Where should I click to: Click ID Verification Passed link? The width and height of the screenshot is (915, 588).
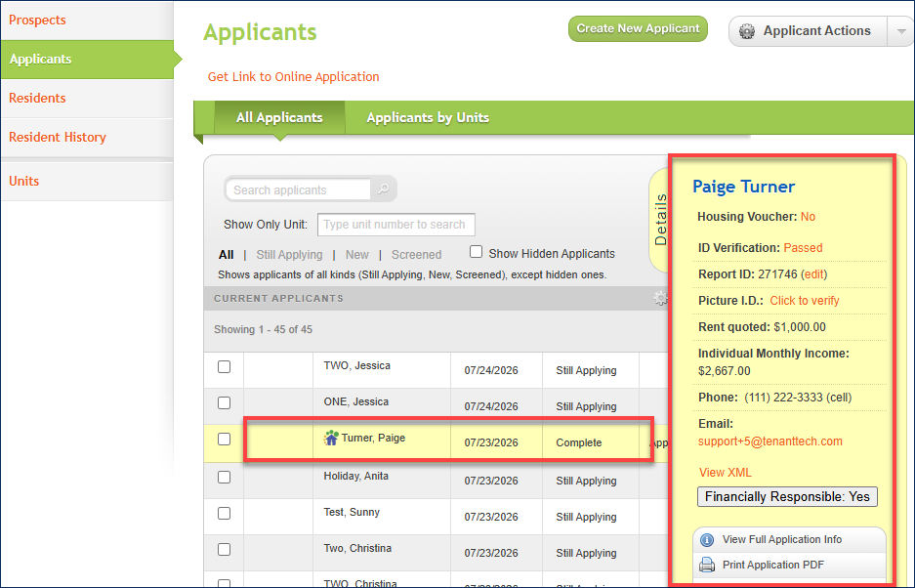coord(803,247)
